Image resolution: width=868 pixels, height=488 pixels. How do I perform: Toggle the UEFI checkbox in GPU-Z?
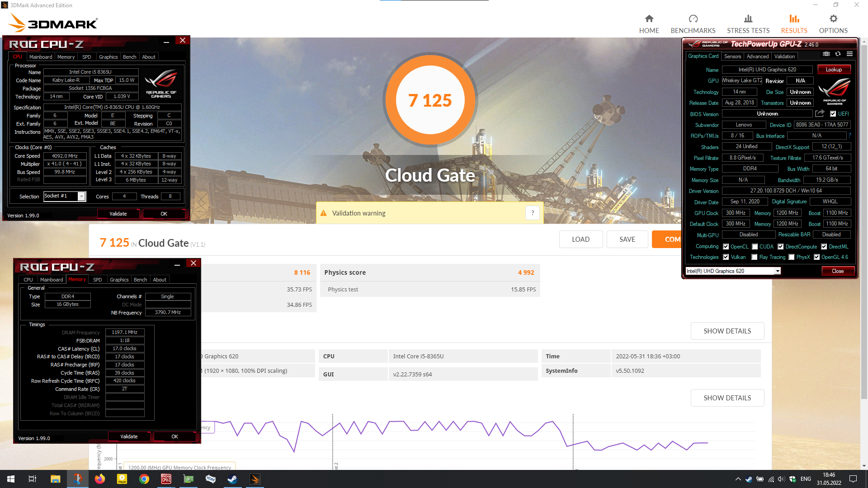click(x=833, y=114)
